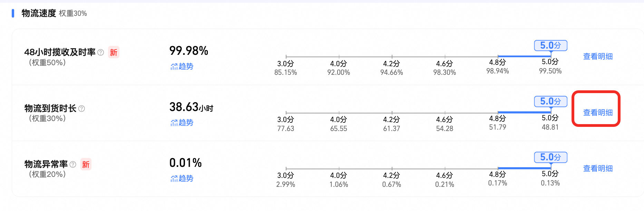
Task: Click the 物流速度 section heading
Action: [39, 13]
